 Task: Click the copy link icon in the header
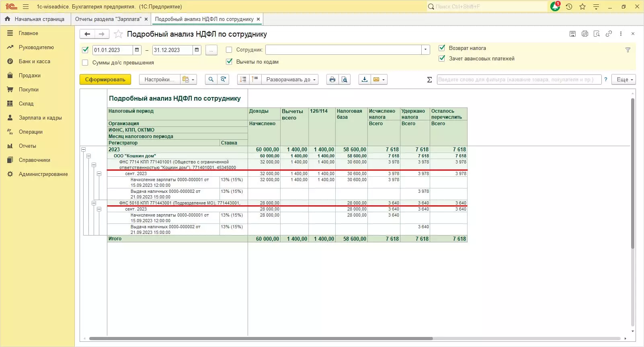click(609, 34)
